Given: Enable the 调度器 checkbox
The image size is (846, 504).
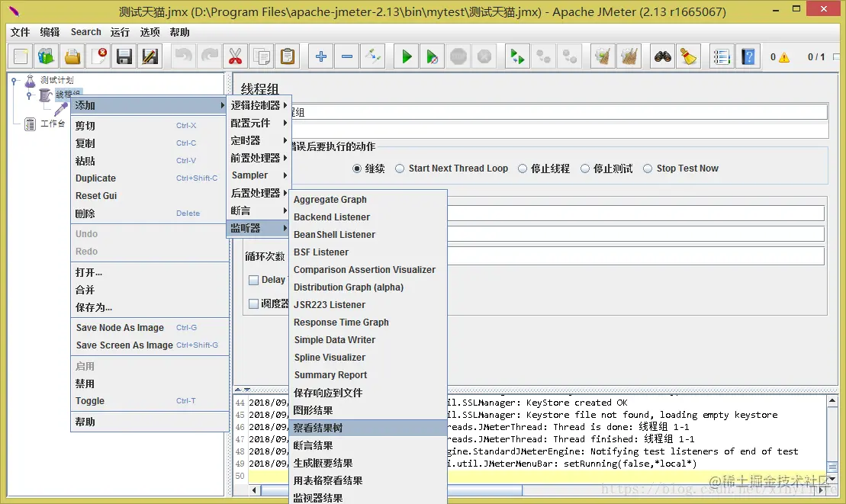Looking at the screenshot, I should point(253,304).
